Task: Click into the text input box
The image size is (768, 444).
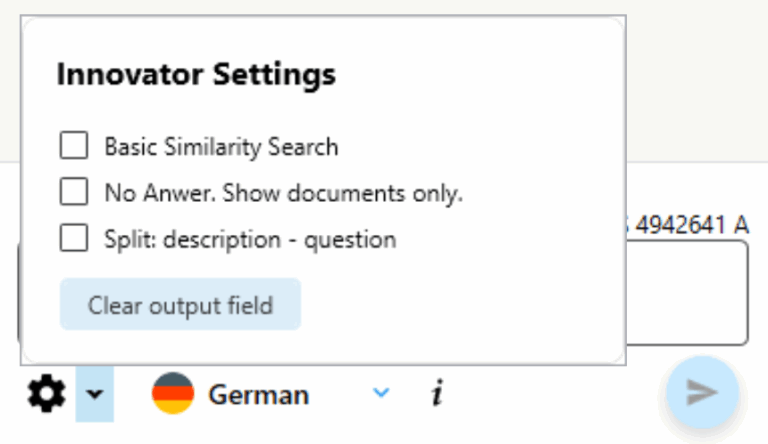Action: pos(690,295)
